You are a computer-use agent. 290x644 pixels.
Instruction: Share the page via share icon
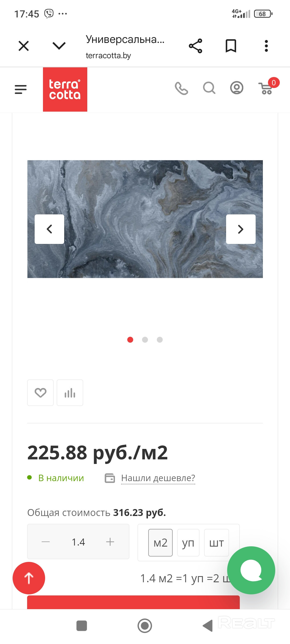(195, 46)
